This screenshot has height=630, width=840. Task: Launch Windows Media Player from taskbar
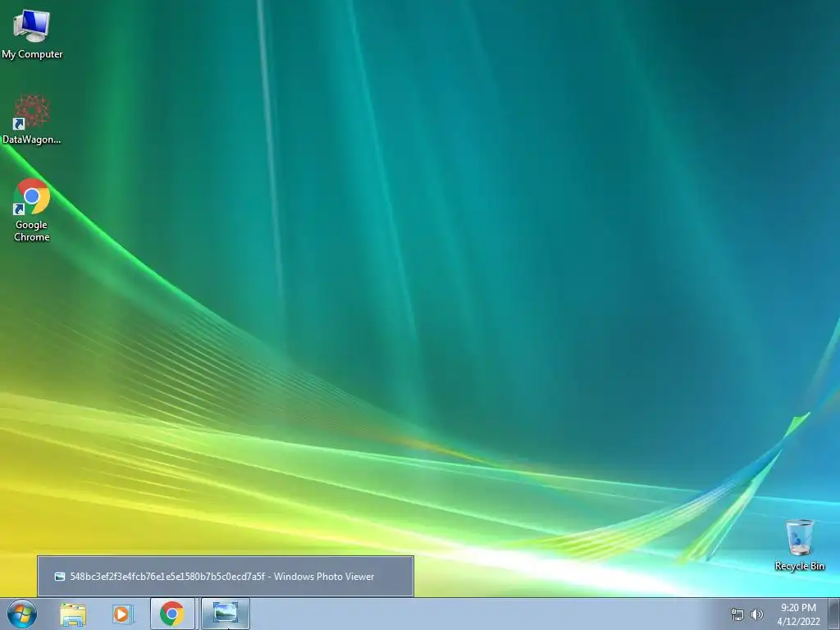122,614
